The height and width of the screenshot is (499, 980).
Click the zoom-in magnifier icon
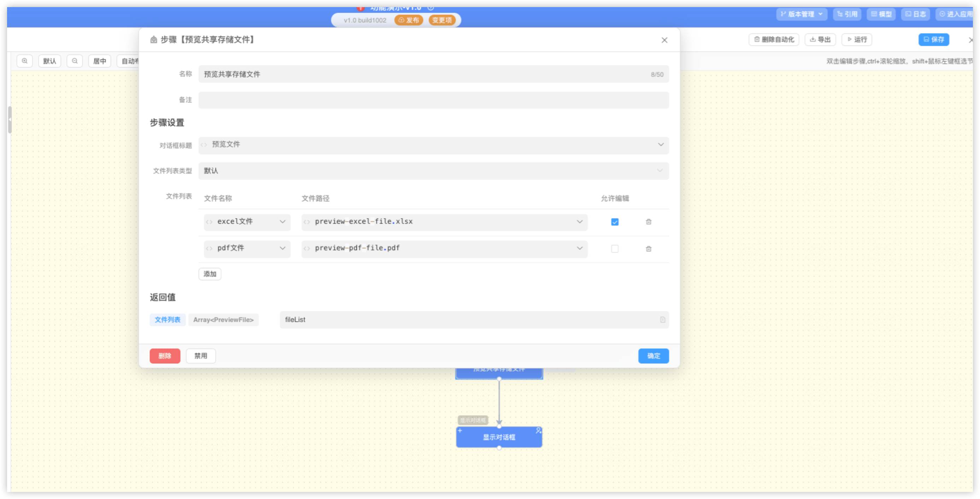tap(25, 61)
